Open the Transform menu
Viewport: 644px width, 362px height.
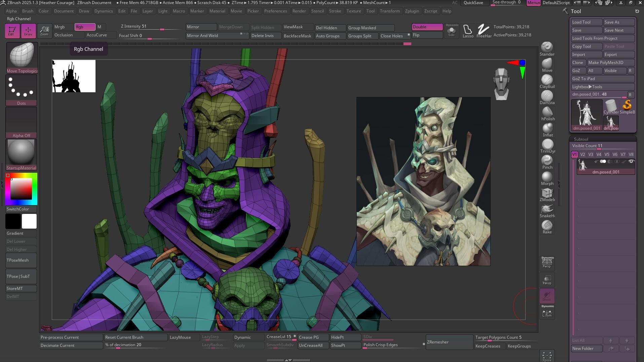390,11
